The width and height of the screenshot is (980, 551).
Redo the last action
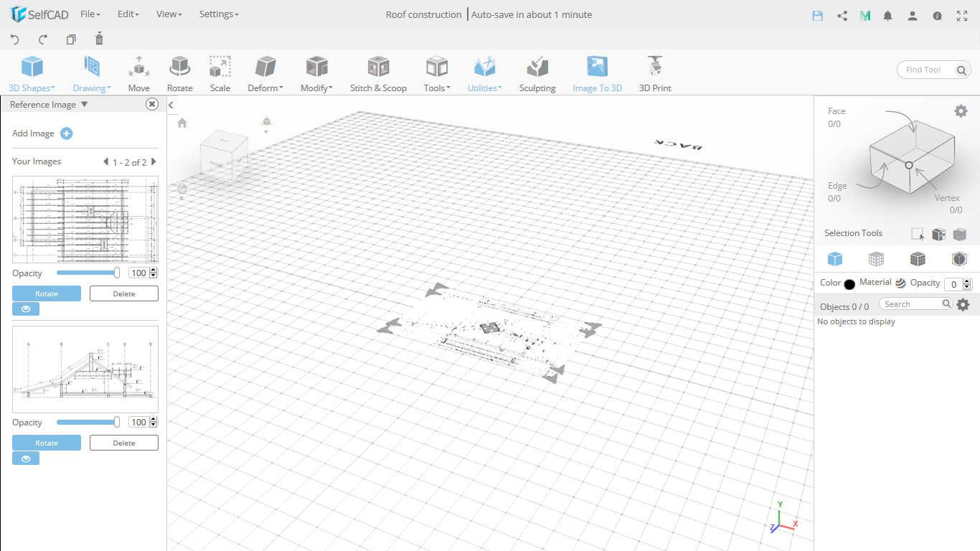pos(42,39)
